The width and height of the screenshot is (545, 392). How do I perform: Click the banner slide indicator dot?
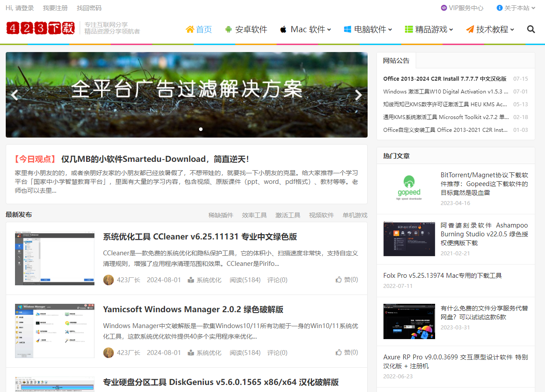tap(201, 129)
